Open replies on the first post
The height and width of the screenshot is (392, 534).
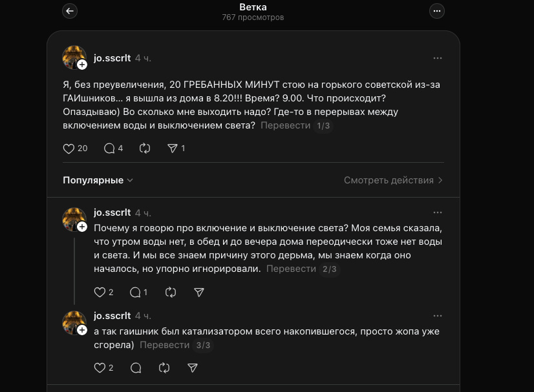click(x=109, y=149)
